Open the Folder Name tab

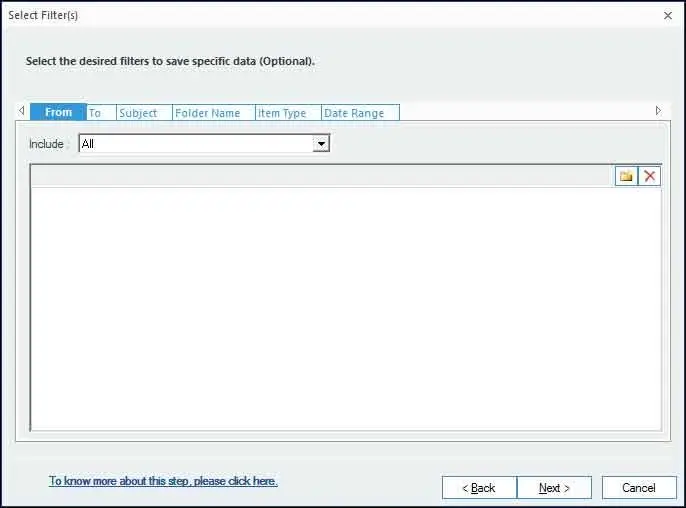click(x=214, y=113)
